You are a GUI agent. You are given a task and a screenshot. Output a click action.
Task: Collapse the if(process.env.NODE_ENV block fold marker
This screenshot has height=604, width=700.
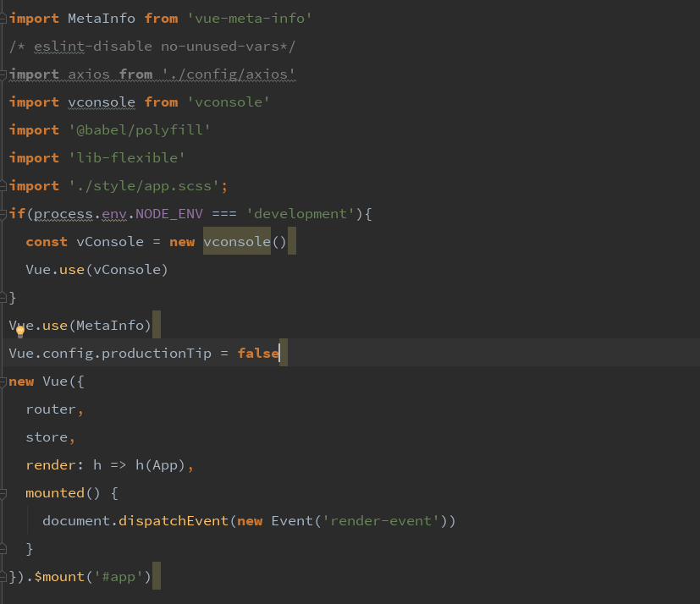3,214
